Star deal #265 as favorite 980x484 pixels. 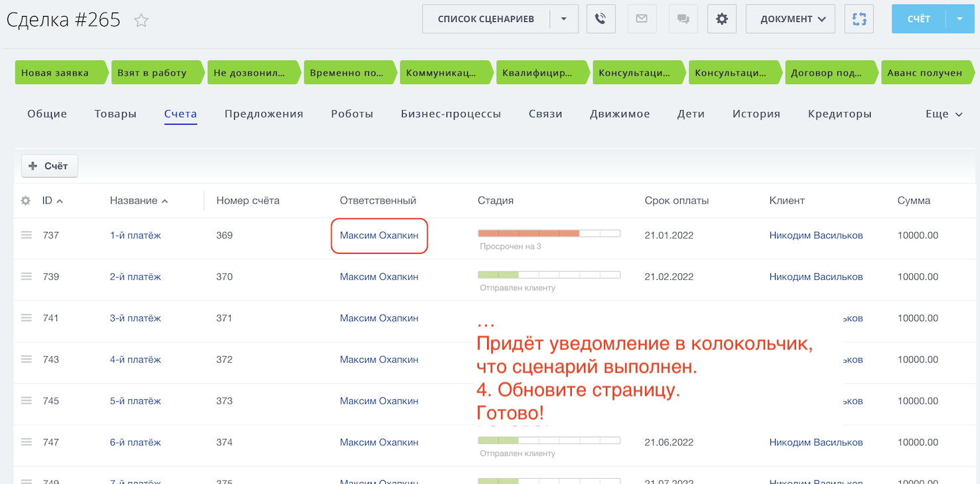141,21
